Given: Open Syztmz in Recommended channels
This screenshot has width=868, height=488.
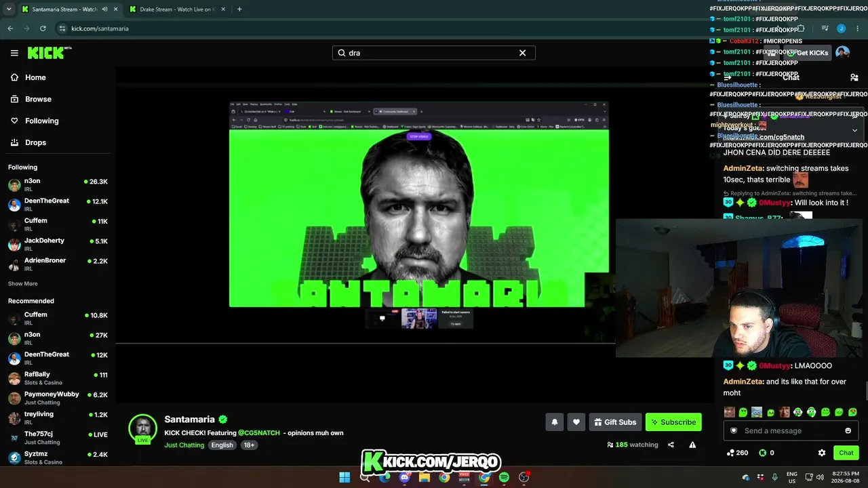Looking at the screenshot, I should point(58,457).
